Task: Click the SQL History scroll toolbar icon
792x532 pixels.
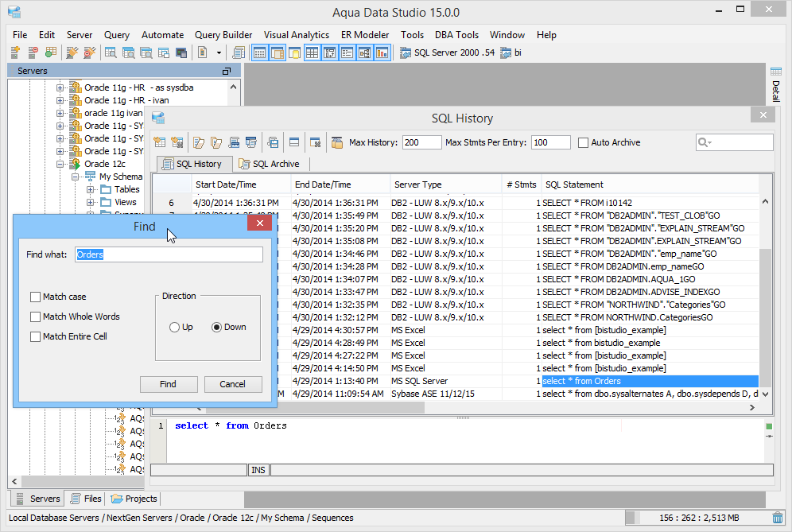Action: (x=239, y=52)
